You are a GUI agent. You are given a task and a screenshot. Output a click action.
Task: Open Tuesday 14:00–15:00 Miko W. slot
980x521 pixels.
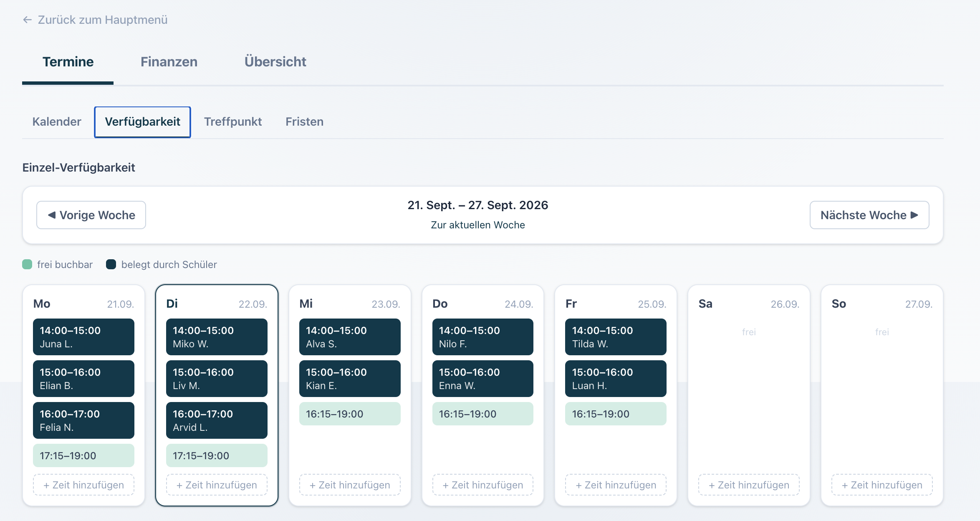tap(217, 337)
